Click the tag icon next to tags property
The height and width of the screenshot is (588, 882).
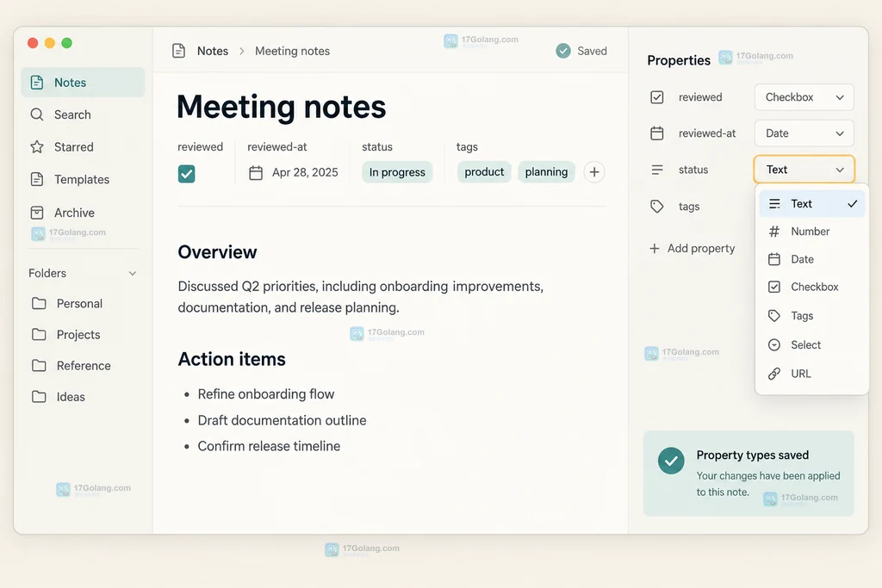click(x=656, y=207)
